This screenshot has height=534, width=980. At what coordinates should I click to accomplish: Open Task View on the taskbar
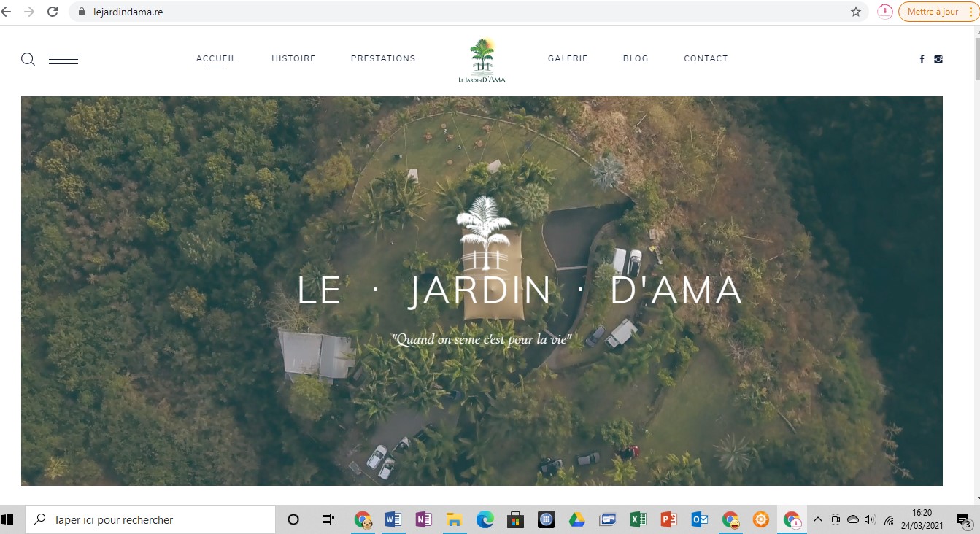click(328, 520)
